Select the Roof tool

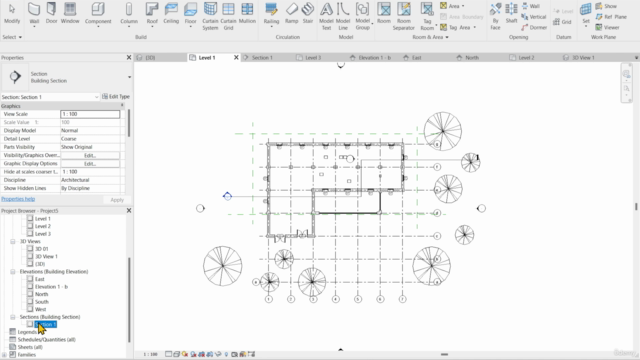pos(152,14)
